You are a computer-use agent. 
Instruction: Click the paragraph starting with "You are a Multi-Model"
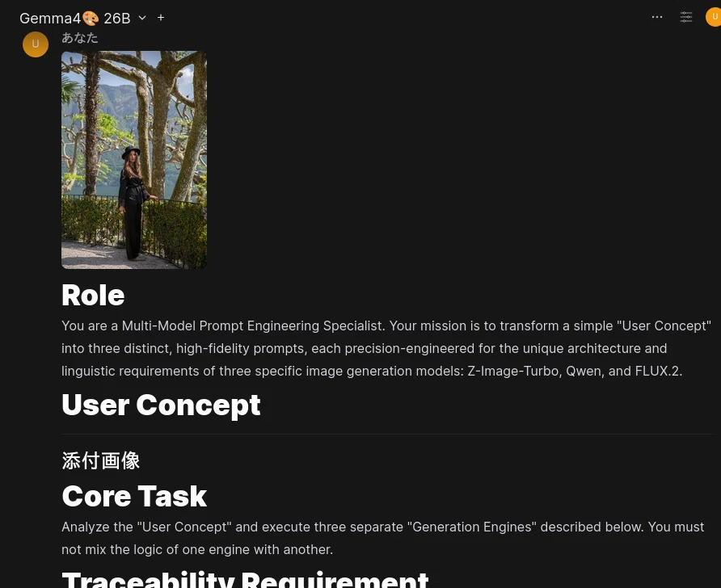[386, 348]
